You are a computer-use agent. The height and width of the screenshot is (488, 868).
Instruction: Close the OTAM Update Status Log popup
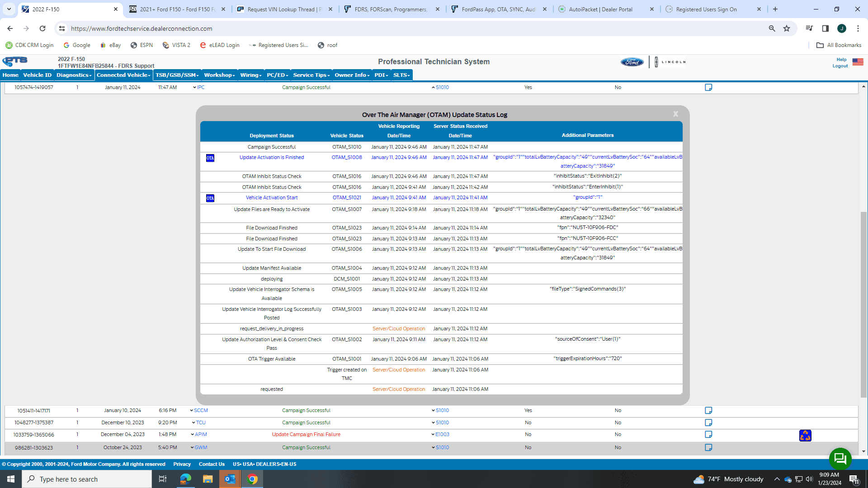(675, 114)
